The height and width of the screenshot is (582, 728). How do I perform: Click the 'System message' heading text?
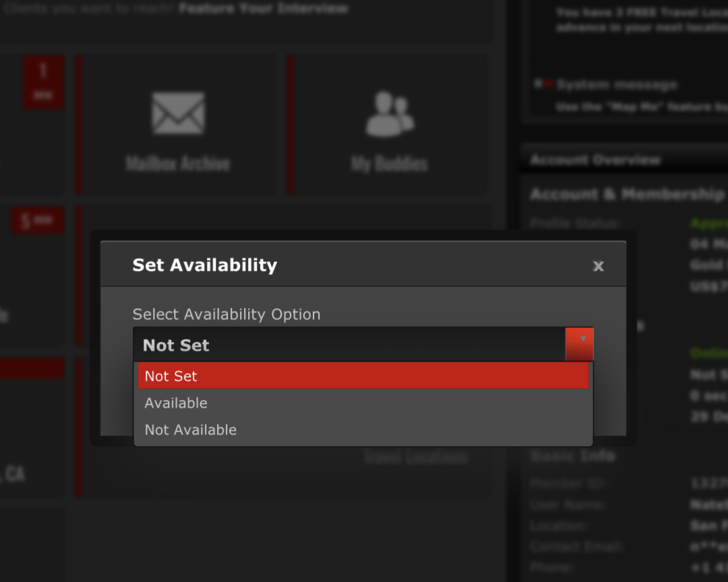pos(617,85)
